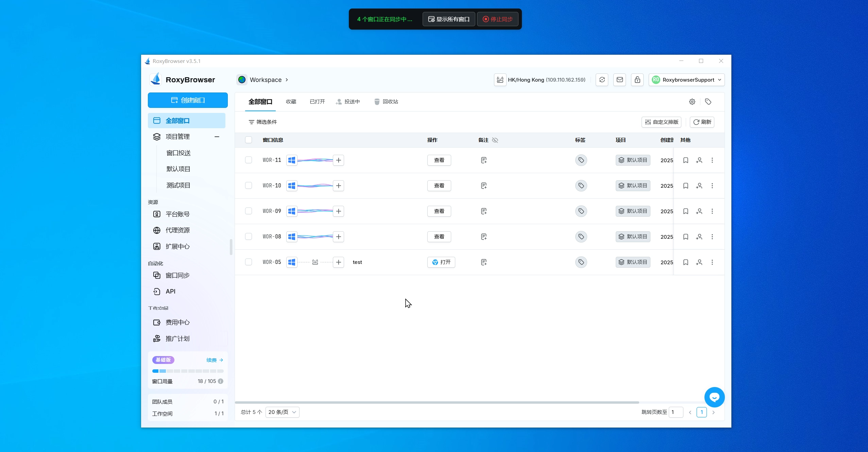This screenshot has height=452, width=868.
Task: Click the horizontal scrollbar under the table
Action: pyautogui.click(x=437, y=402)
